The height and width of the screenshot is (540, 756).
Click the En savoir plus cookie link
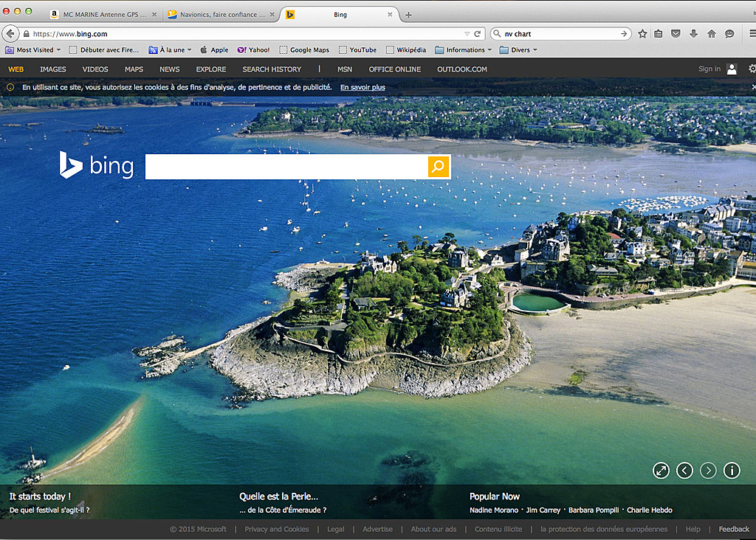[x=362, y=87]
